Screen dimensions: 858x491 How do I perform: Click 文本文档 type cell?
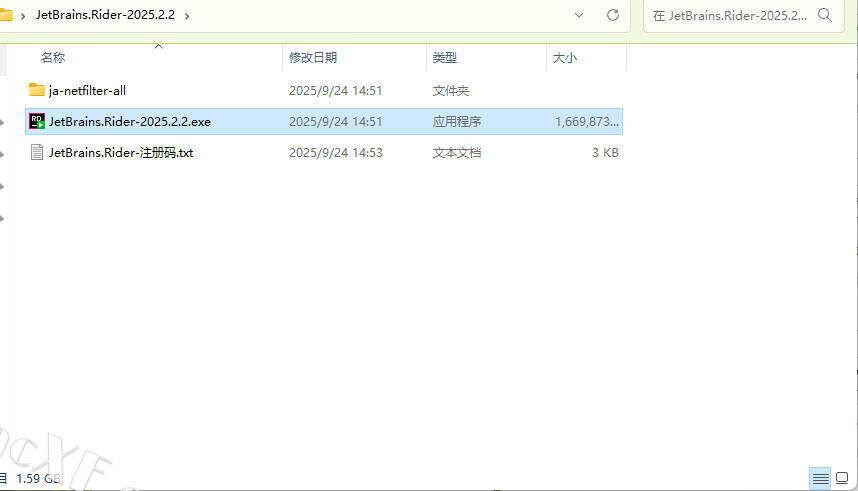click(457, 152)
